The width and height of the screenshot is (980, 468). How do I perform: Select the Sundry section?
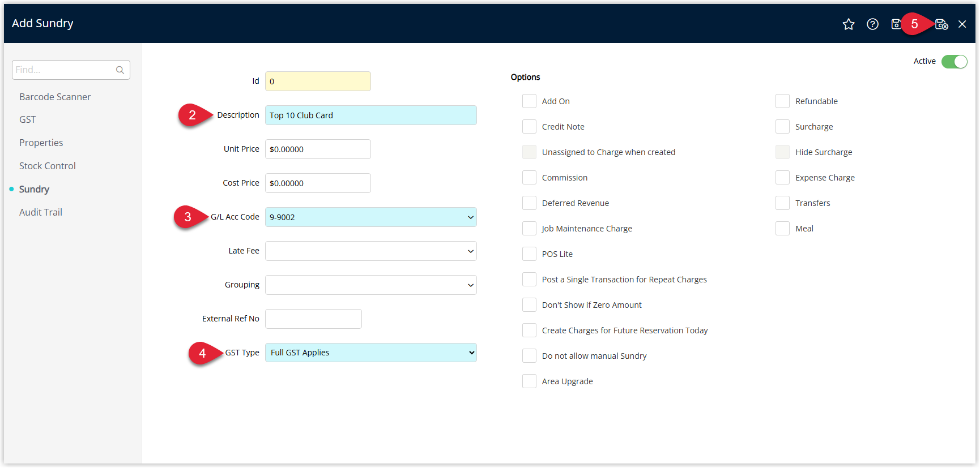[x=34, y=189]
